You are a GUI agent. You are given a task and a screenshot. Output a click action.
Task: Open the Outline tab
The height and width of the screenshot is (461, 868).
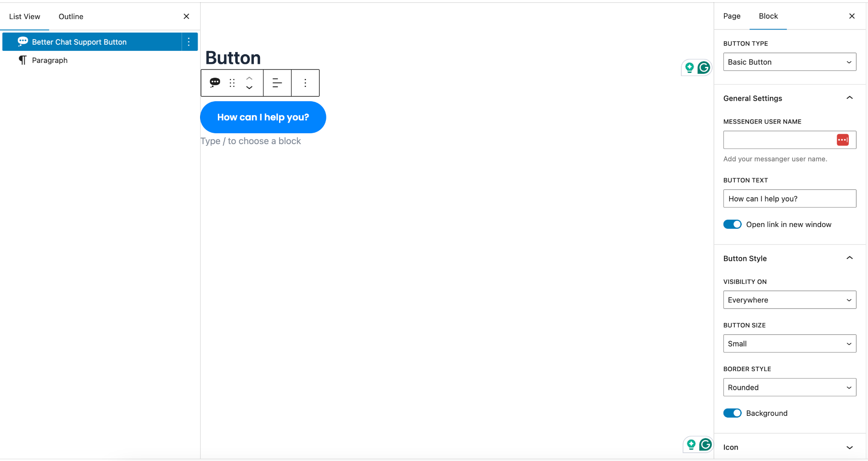coord(70,16)
